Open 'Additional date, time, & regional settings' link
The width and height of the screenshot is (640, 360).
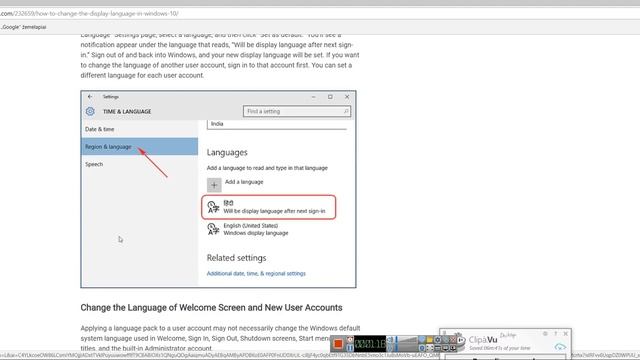(256, 273)
